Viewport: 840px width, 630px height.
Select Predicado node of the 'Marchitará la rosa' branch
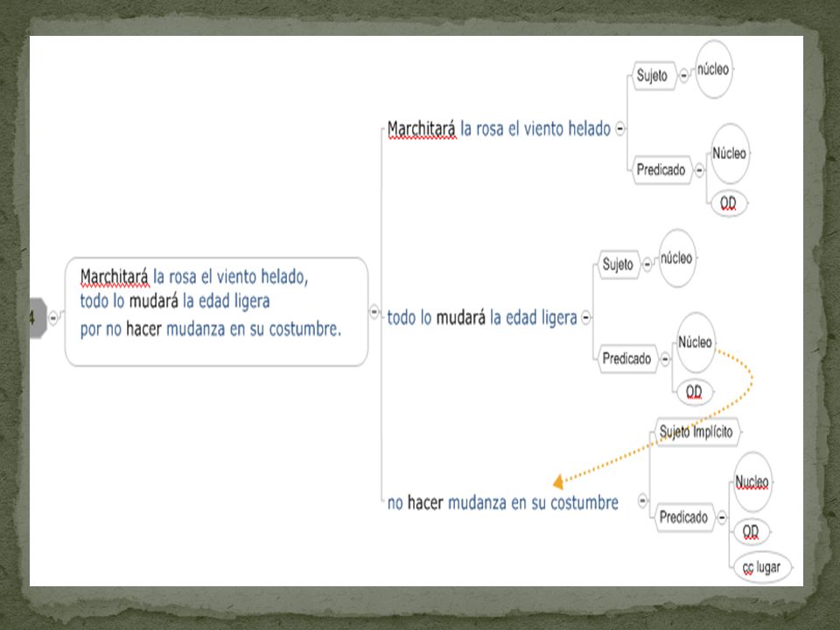[662, 170]
